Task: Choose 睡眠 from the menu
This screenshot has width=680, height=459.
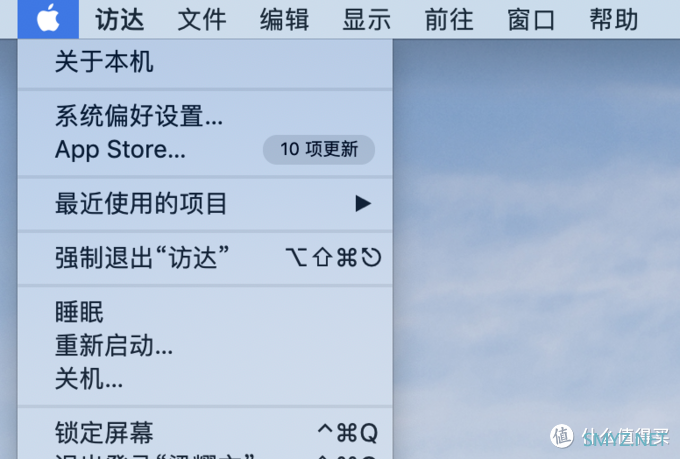Action: [x=205, y=312]
